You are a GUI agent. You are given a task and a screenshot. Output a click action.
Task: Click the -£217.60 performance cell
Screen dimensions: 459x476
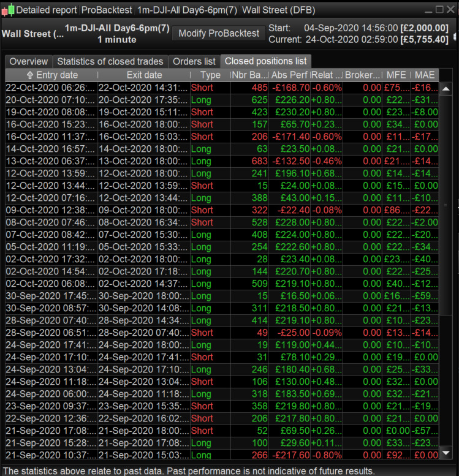tap(290, 455)
